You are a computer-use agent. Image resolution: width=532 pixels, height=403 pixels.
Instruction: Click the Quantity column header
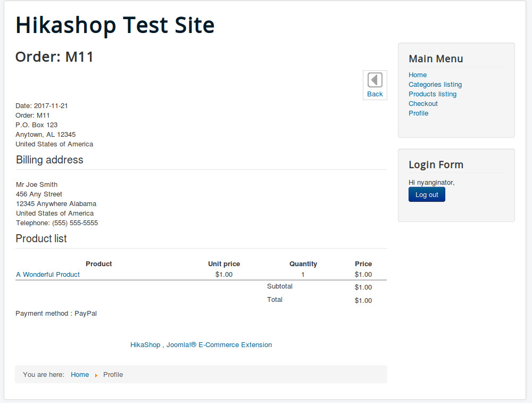(303, 264)
